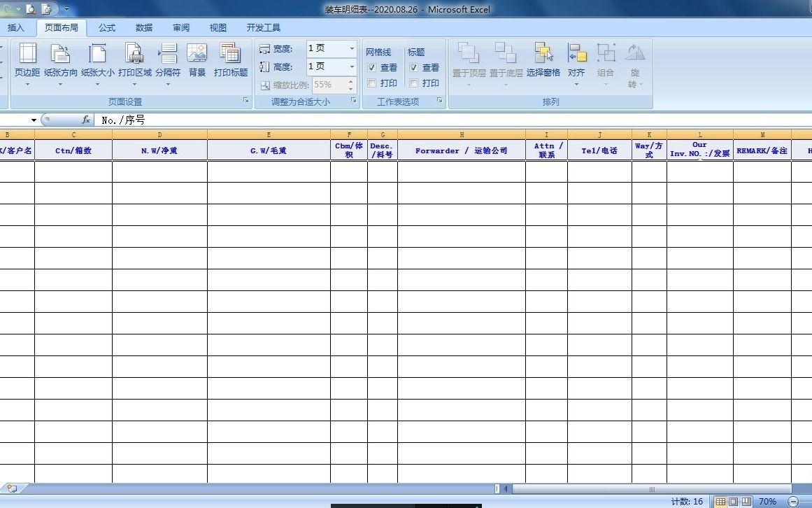
Task: Open the 页面设置 dialog launcher
Action: (x=246, y=101)
